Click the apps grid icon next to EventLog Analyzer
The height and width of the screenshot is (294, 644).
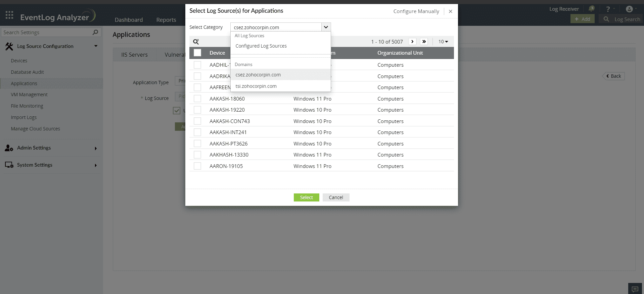[x=9, y=15]
